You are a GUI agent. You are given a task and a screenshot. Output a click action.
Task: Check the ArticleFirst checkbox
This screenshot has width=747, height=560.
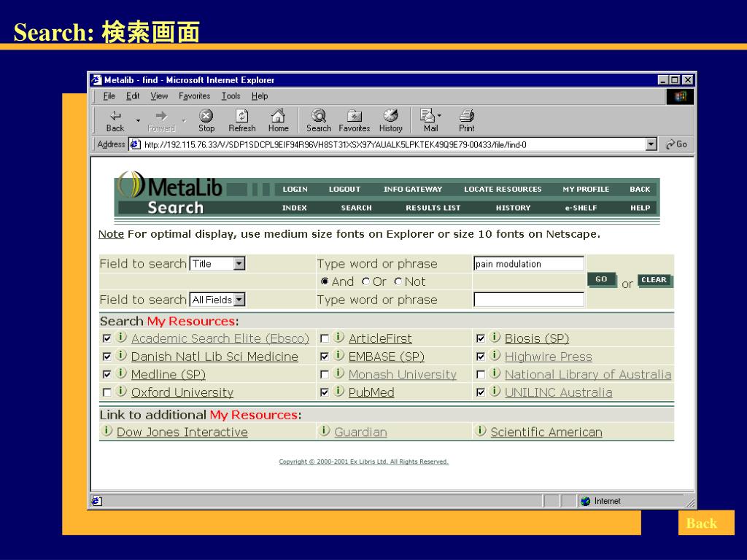coord(325,338)
